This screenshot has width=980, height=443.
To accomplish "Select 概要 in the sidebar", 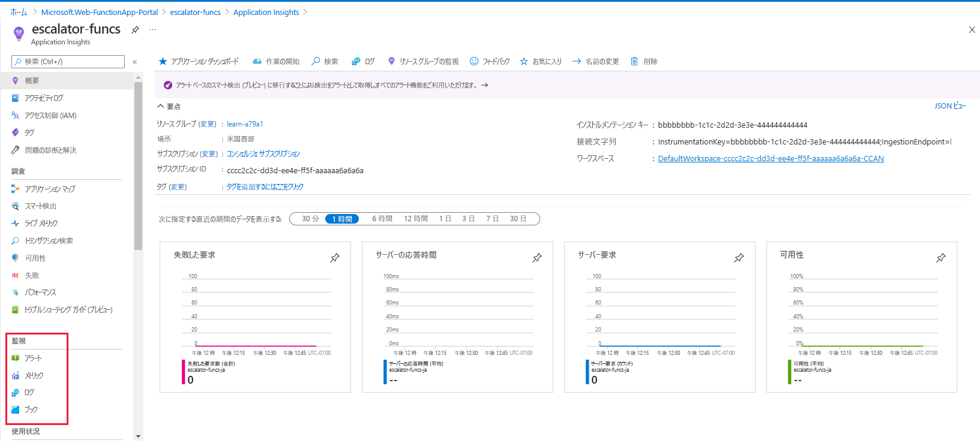I will click(67, 80).
